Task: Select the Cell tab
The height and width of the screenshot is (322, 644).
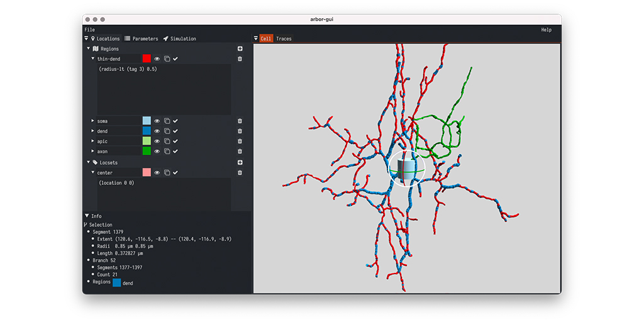Action: pos(266,38)
